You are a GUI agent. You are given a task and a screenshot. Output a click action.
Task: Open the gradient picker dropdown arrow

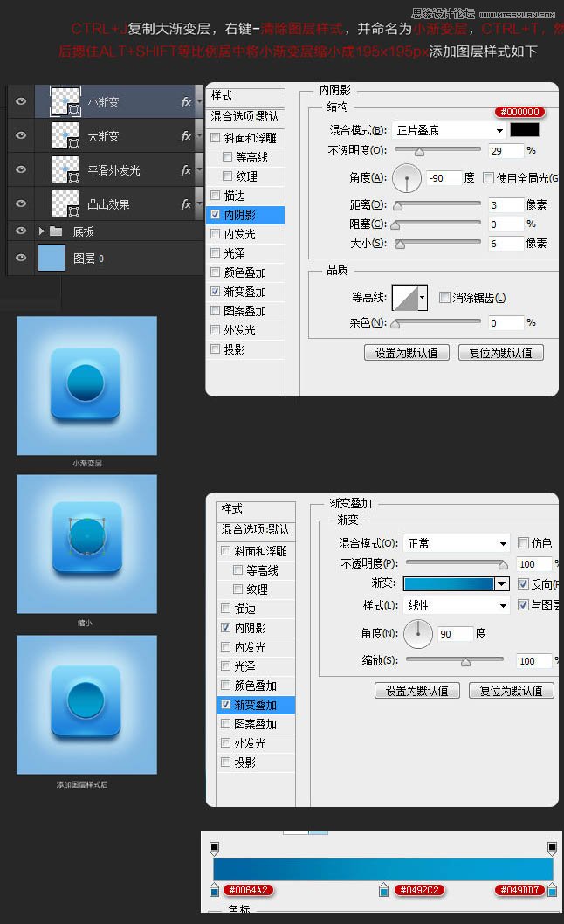coord(502,583)
